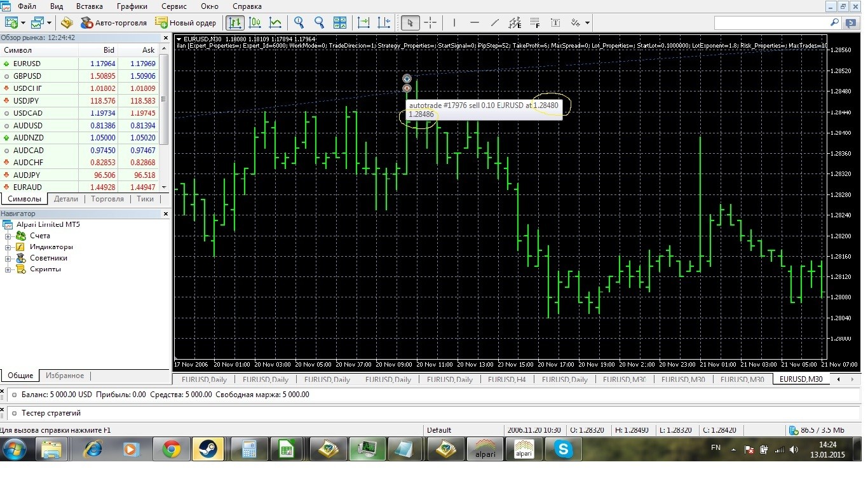868x488 pixels.
Task: Select the GBPUSD row in Market Watch
Action: [79, 76]
